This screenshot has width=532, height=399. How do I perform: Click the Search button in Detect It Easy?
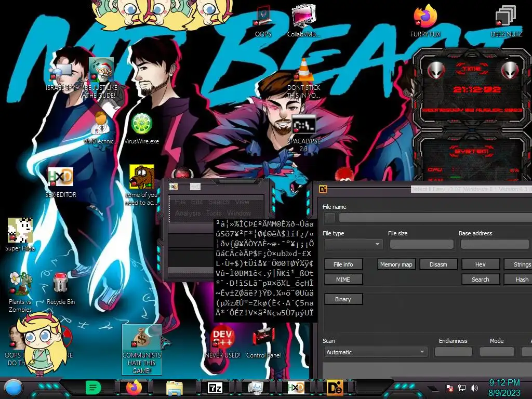pyautogui.click(x=481, y=280)
